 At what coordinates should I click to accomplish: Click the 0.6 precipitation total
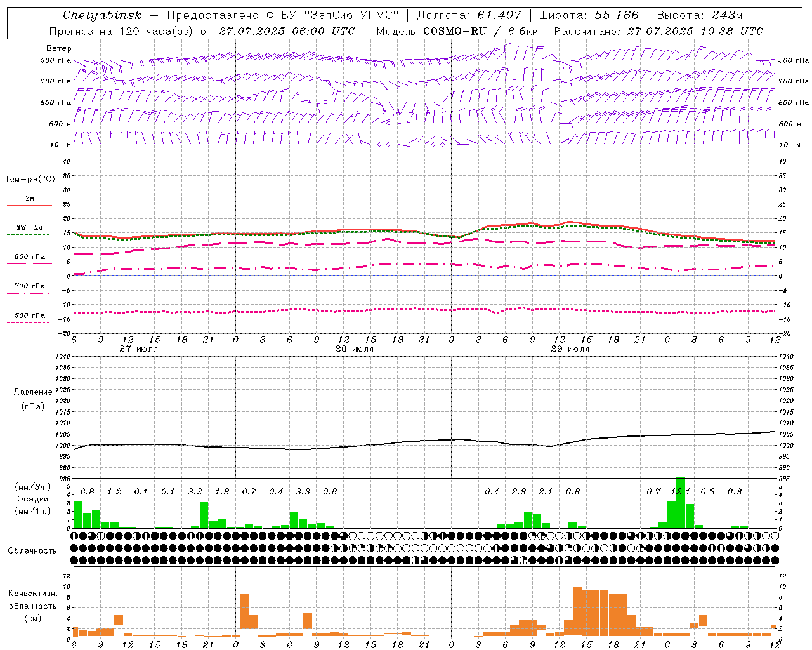[330, 492]
